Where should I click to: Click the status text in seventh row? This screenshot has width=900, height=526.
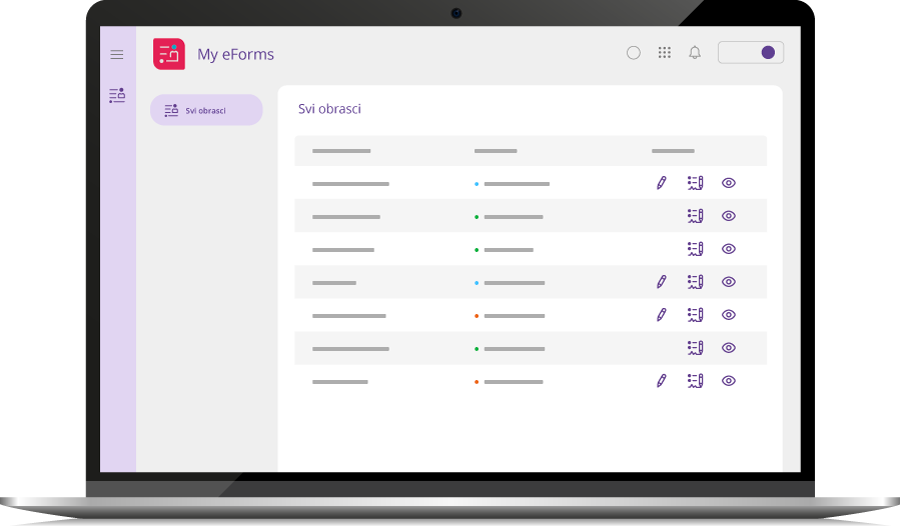pyautogui.click(x=513, y=382)
